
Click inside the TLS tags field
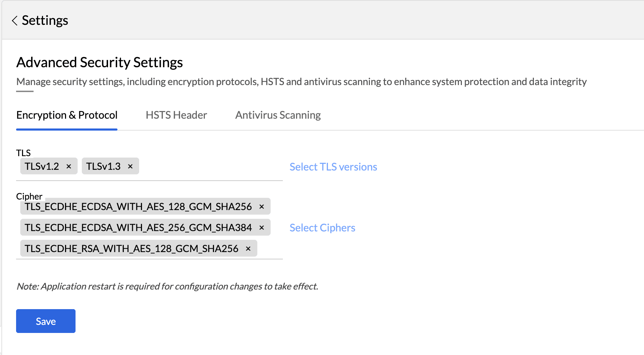coord(210,167)
